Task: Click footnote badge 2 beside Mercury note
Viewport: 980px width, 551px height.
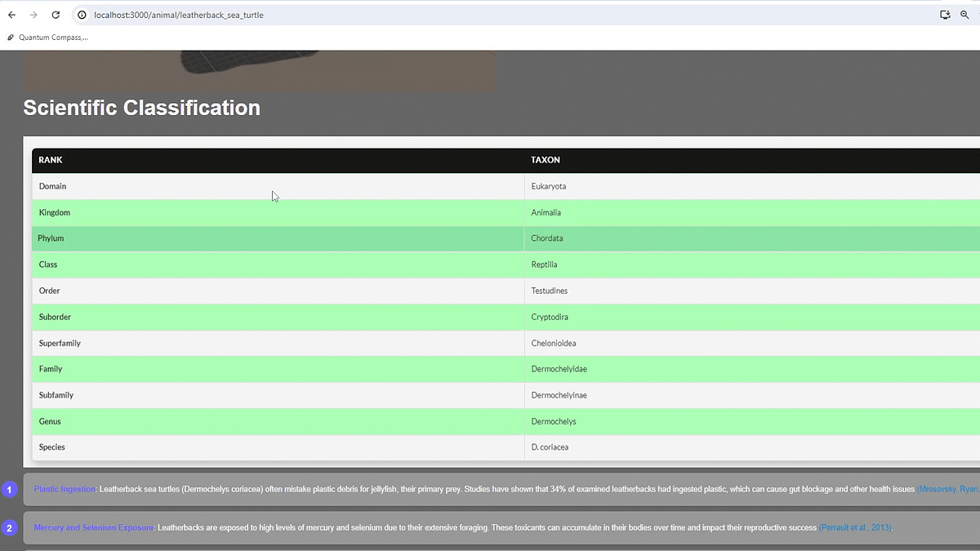Action: 9,528
